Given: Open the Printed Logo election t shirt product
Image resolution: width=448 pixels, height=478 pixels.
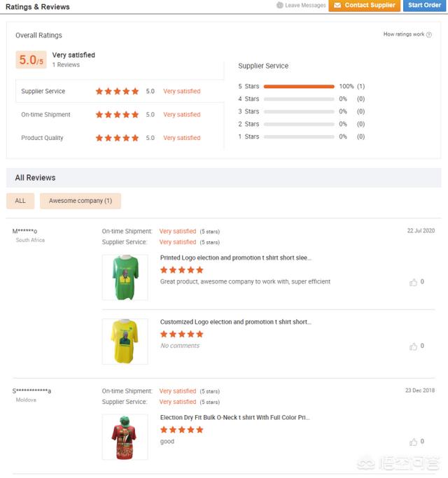Looking at the screenshot, I should [235, 258].
